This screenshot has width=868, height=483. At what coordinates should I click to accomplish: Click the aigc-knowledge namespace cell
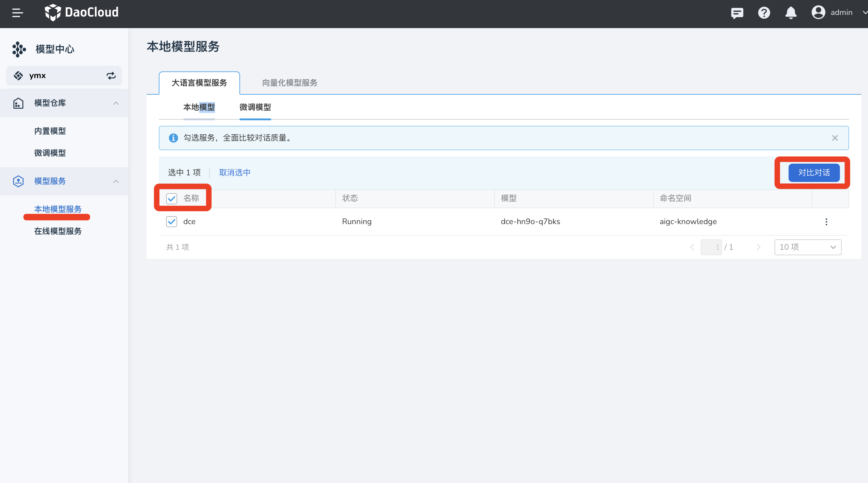pyautogui.click(x=688, y=221)
